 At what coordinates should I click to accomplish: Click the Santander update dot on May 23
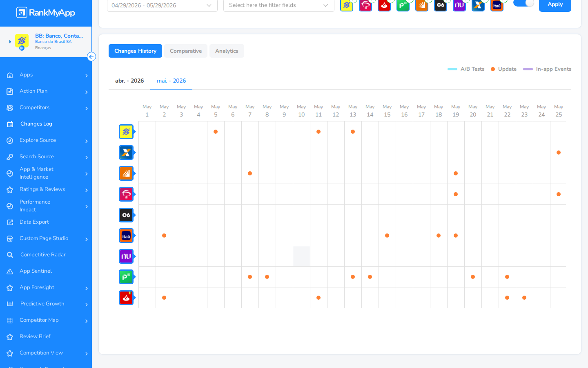(524, 298)
